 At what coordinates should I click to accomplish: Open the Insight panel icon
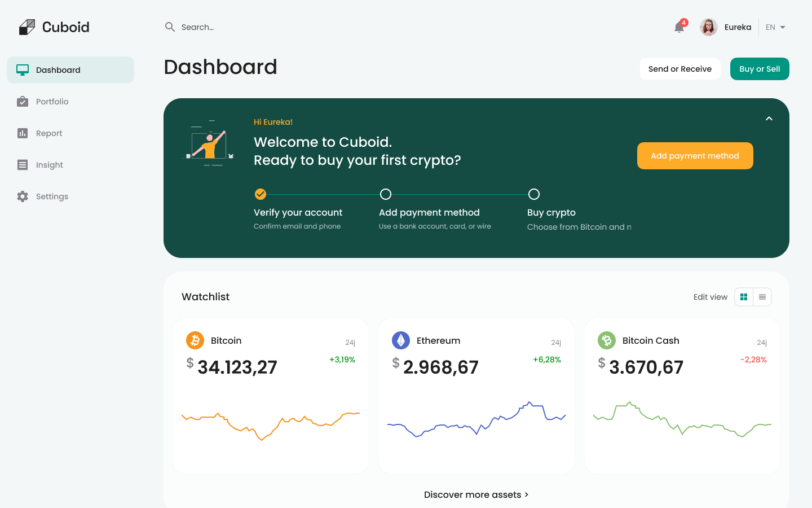22,164
